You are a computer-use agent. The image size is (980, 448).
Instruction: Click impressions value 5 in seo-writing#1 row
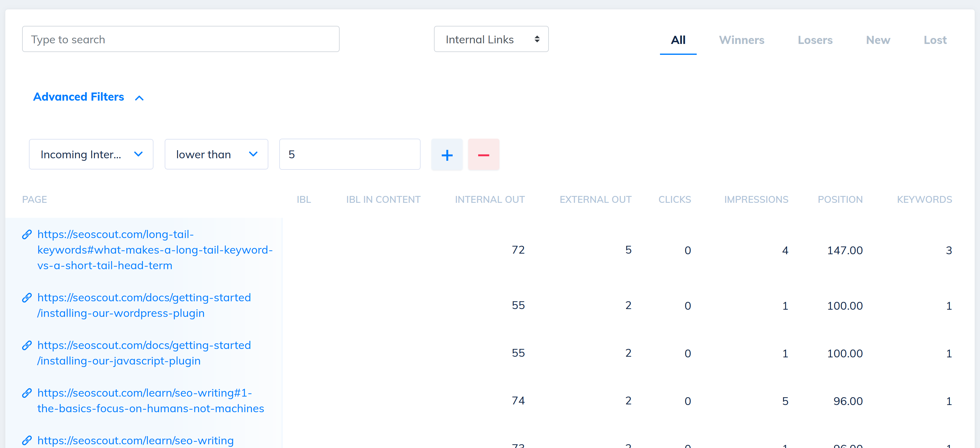[785, 401]
